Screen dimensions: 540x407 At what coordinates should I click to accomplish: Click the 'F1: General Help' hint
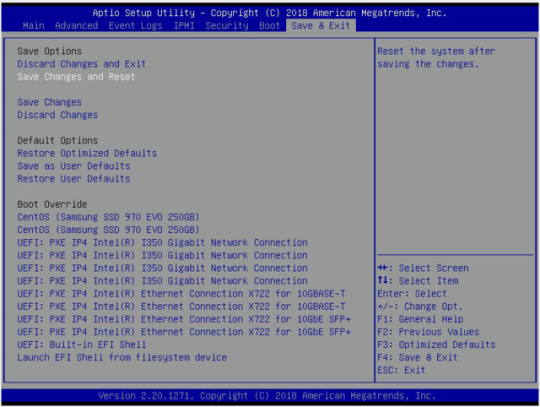point(420,319)
